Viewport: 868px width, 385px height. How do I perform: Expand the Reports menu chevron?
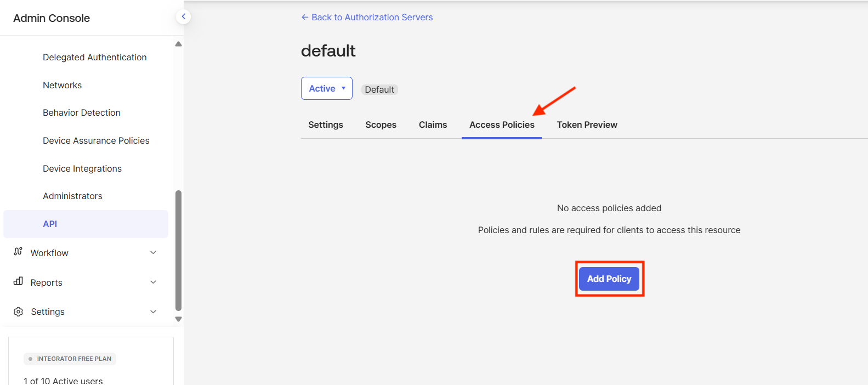[153, 282]
